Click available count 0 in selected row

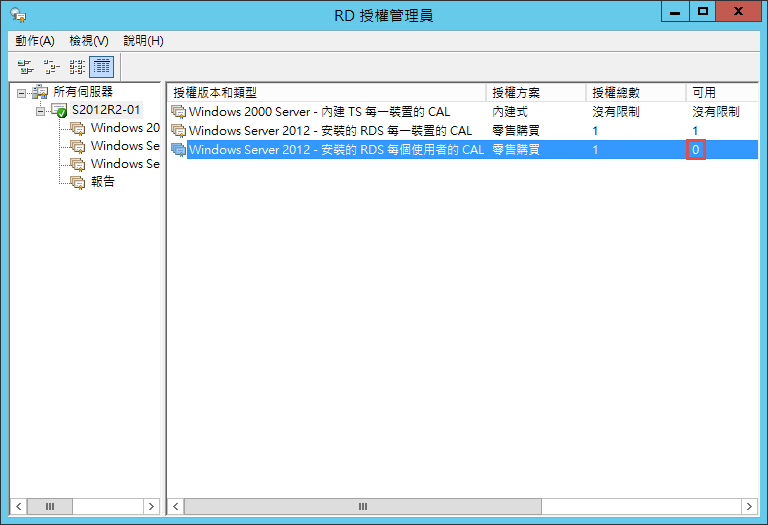(x=696, y=150)
